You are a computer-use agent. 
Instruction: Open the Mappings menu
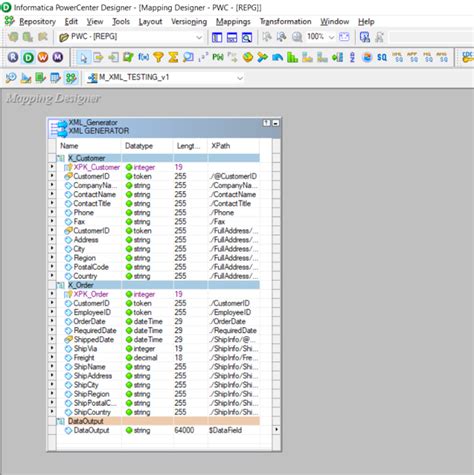pos(233,22)
